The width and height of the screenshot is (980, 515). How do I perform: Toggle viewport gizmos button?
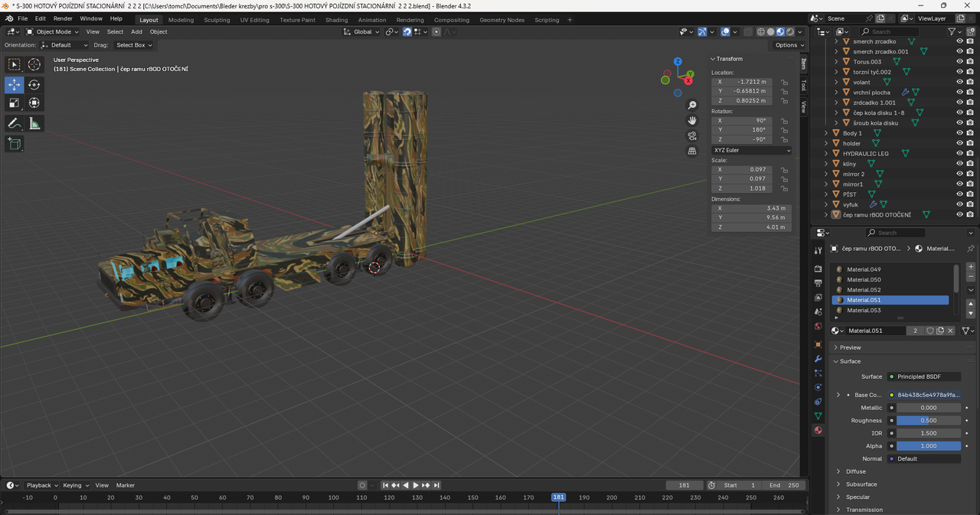point(702,31)
